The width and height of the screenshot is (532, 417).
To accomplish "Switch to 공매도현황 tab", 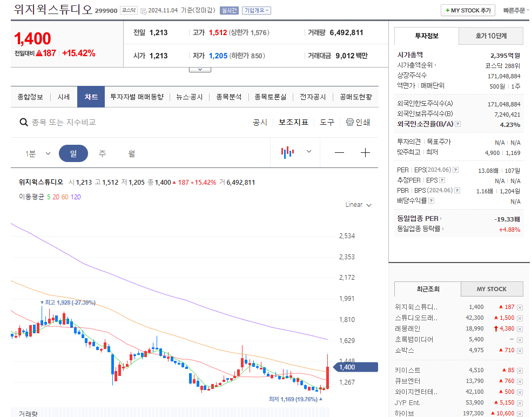I will [356, 97].
